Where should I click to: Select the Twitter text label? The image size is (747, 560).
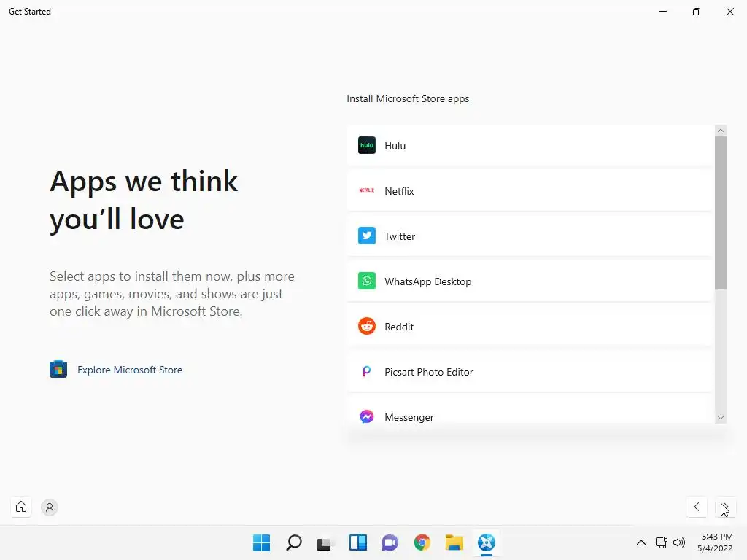tap(400, 236)
